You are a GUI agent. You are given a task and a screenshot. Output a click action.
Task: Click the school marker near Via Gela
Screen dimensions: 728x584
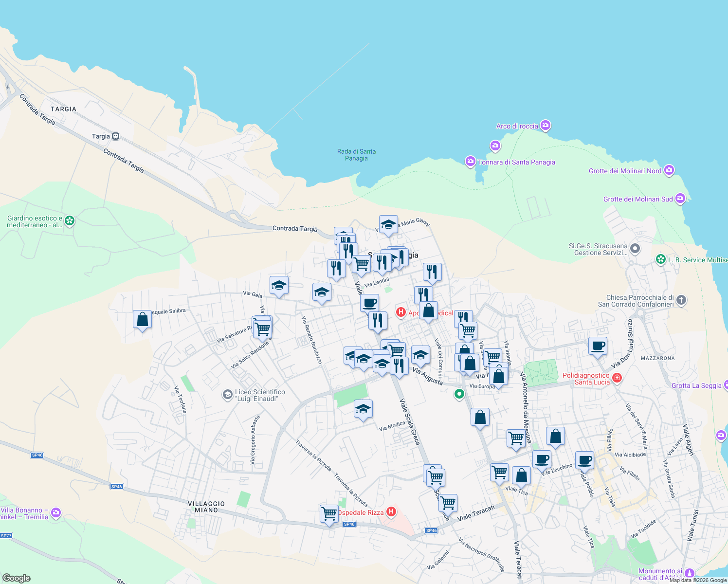(279, 286)
